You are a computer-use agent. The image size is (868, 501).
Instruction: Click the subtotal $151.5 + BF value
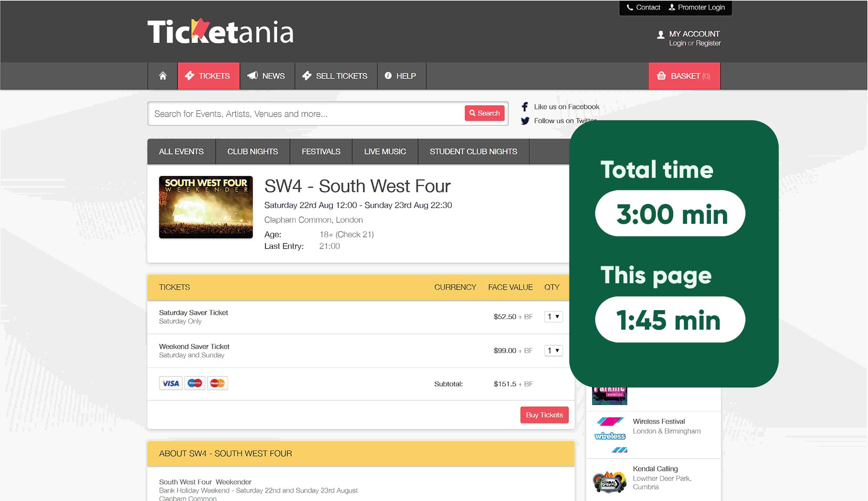513,384
